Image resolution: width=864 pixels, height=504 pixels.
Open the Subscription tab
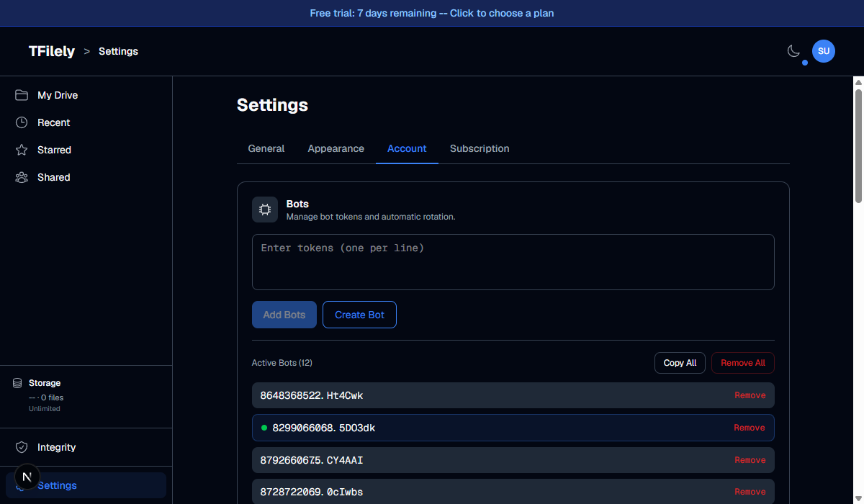coord(480,148)
